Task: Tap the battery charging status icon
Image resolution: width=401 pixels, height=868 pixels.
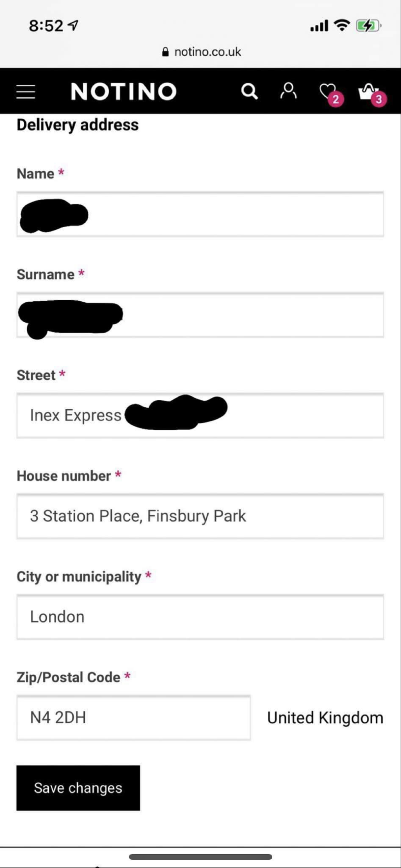Action: pos(368,26)
